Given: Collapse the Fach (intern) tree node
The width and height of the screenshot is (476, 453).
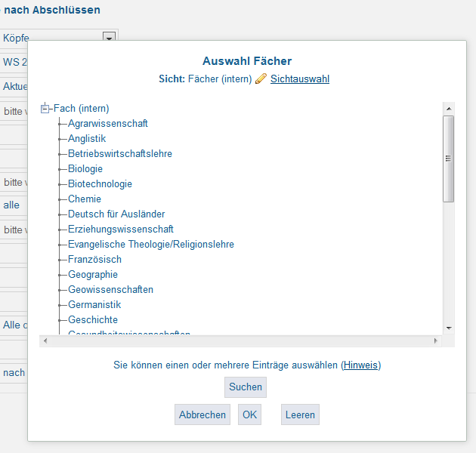Looking at the screenshot, I should point(45,108).
